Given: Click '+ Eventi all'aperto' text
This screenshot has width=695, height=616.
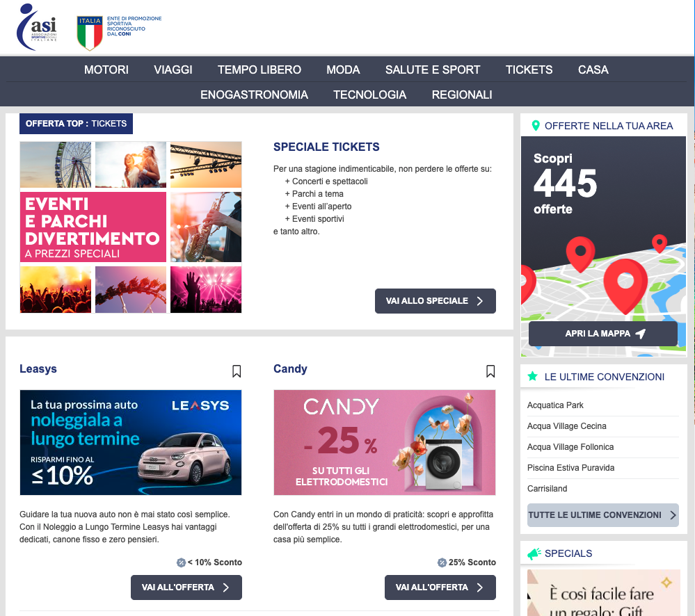Looking at the screenshot, I should pyautogui.click(x=318, y=206).
